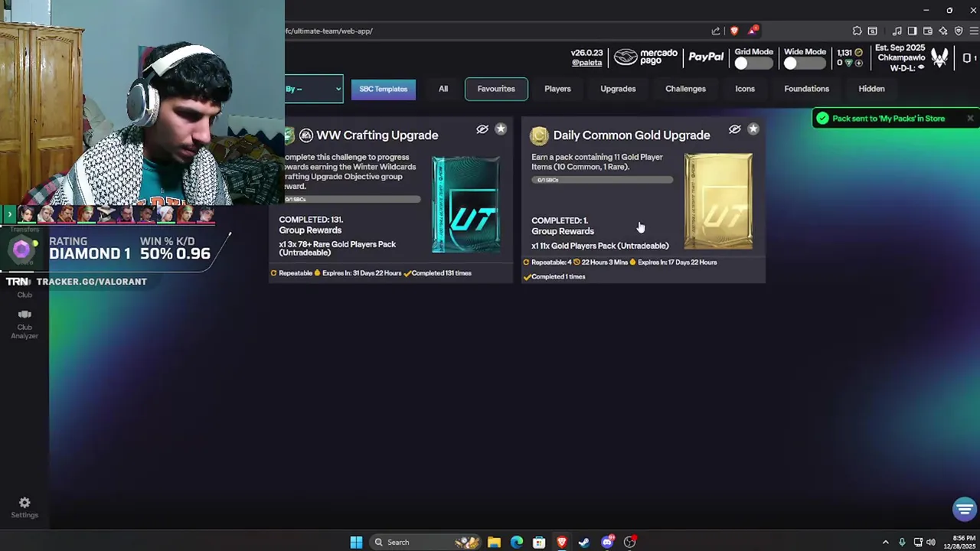Click the Brave Shields lion icon
Screen dimensions: 980x551
[x=734, y=31]
